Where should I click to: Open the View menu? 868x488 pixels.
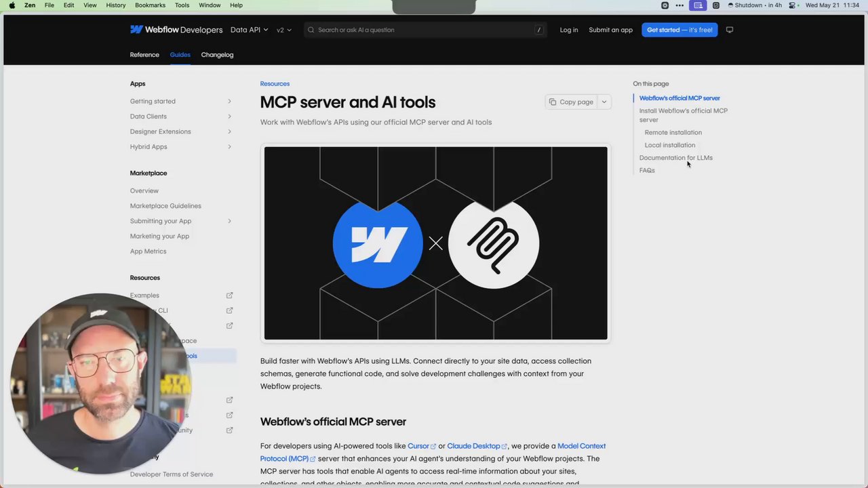pos(90,5)
